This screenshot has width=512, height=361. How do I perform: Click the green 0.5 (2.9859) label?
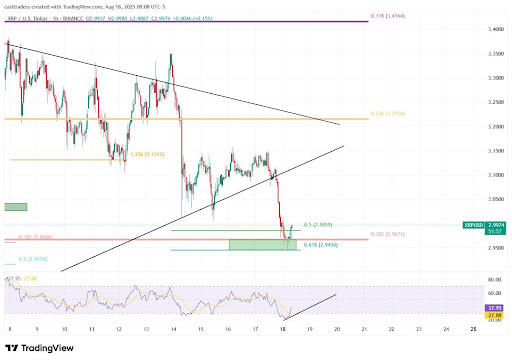[318, 225]
